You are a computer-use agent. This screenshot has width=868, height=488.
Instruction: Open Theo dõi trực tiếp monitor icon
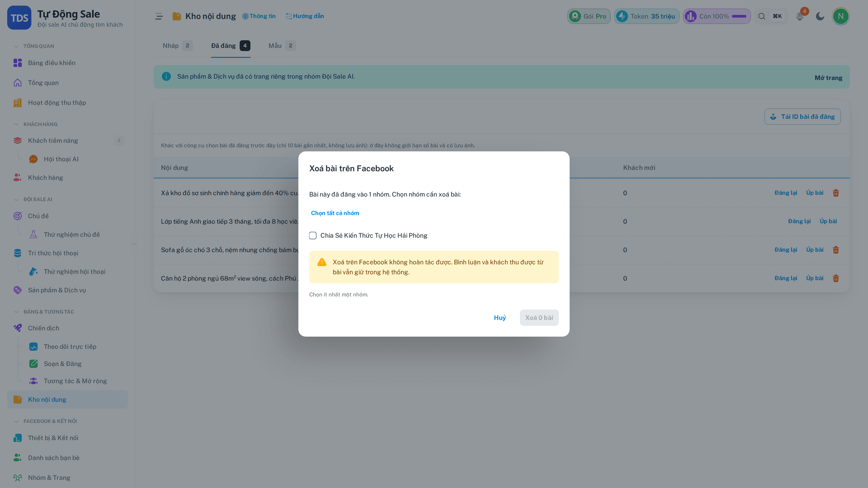tap(33, 347)
